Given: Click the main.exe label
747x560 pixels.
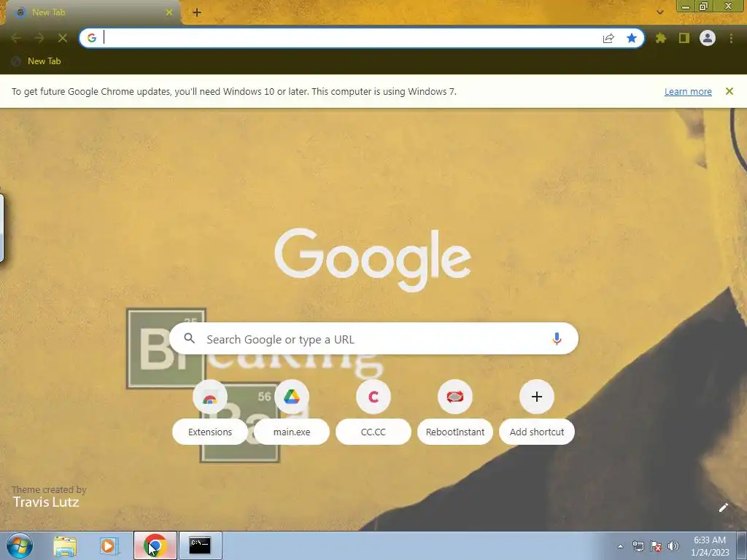Looking at the screenshot, I should pyautogui.click(x=292, y=432).
